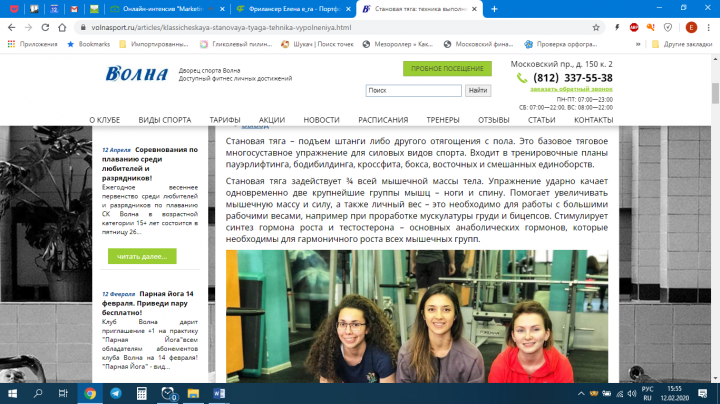Open the Московский фина... bookmark
Image resolution: width=720 pixels, height=404 pixels.
pyautogui.click(x=478, y=44)
